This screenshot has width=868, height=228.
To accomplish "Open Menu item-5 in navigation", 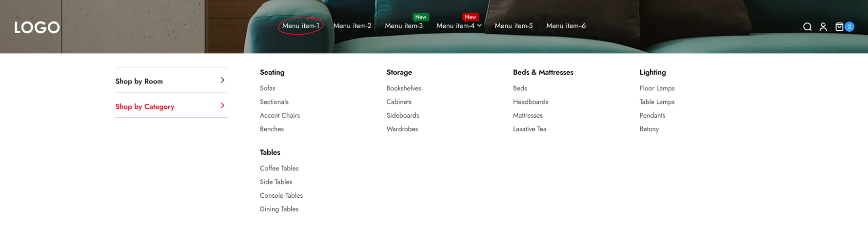I will pos(513,26).
